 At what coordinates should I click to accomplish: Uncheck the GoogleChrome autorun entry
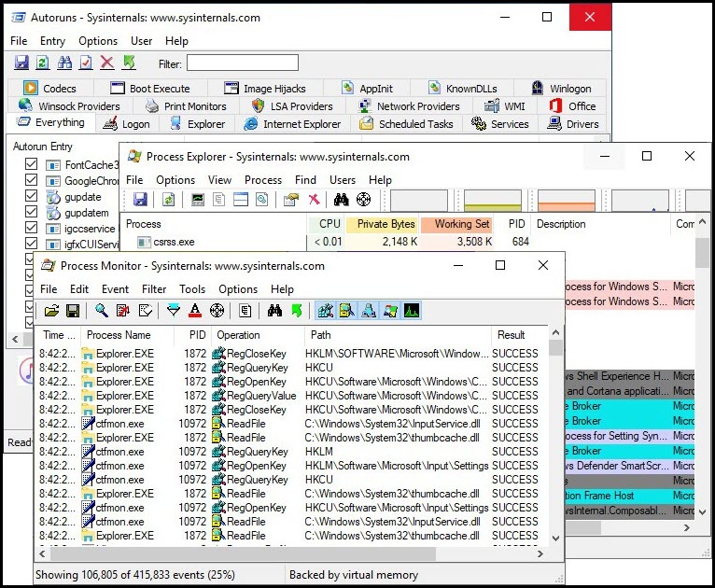(31, 179)
